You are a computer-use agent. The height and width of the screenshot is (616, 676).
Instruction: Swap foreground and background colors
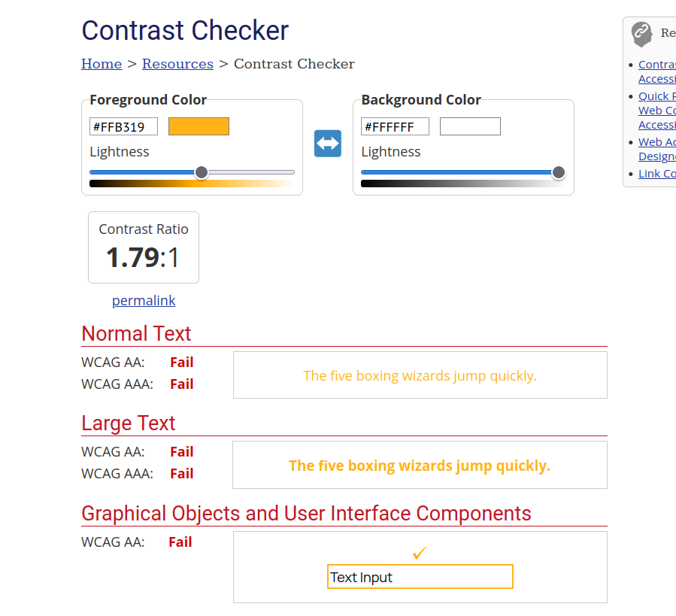tap(328, 144)
